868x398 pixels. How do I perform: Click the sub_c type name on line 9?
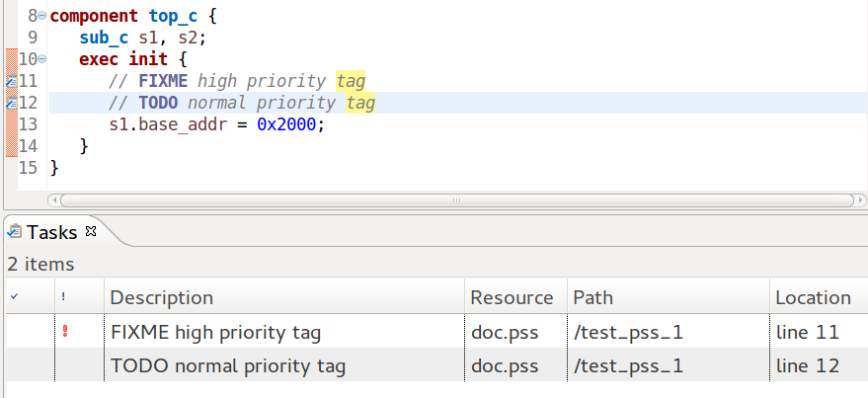104,38
